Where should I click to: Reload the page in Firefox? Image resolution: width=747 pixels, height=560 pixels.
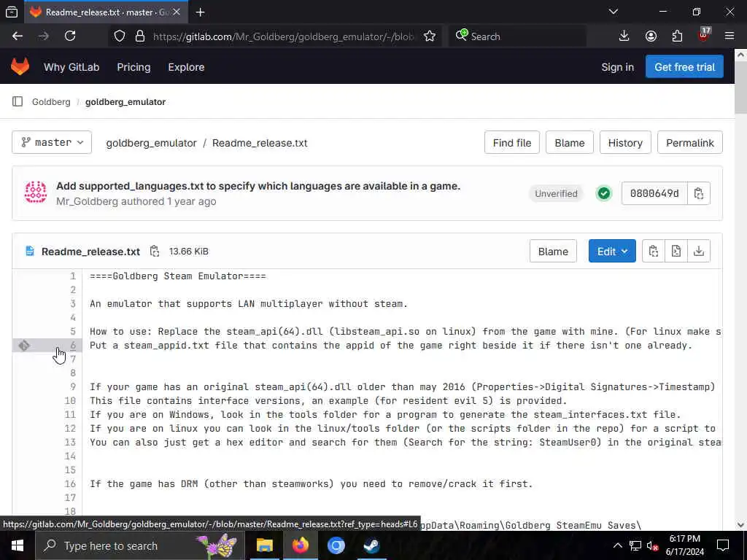click(x=70, y=36)
